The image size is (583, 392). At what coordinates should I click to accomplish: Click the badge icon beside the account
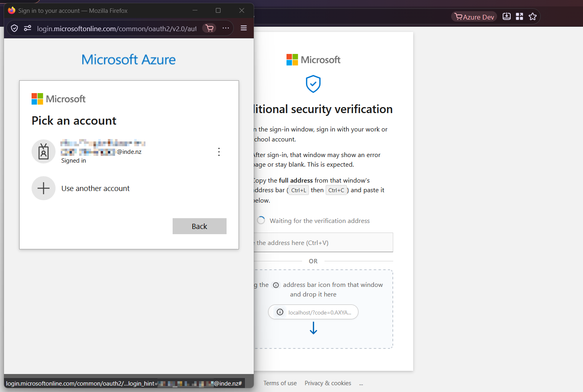tap(44, 151)
